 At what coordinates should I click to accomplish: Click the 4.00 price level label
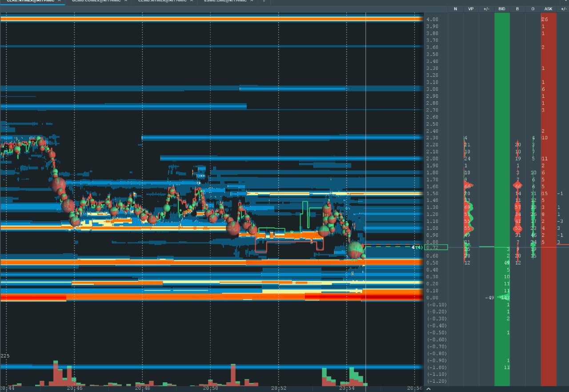pos(432,19)
